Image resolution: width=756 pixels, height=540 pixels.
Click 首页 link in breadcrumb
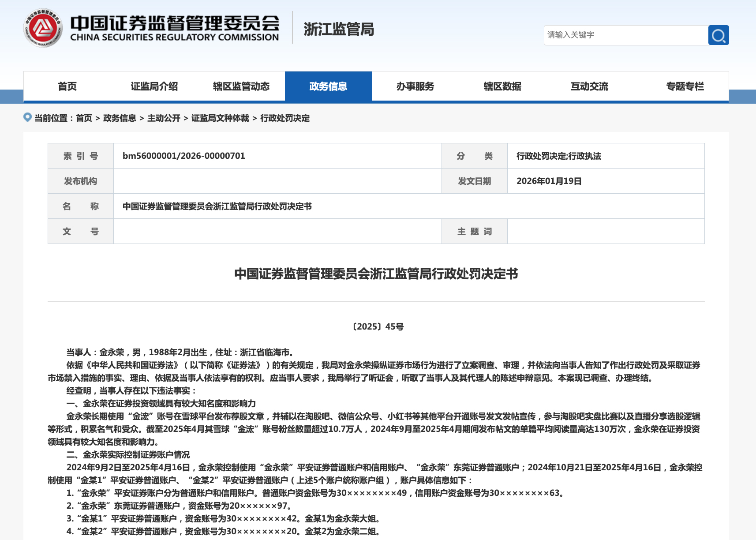point(84,118)
